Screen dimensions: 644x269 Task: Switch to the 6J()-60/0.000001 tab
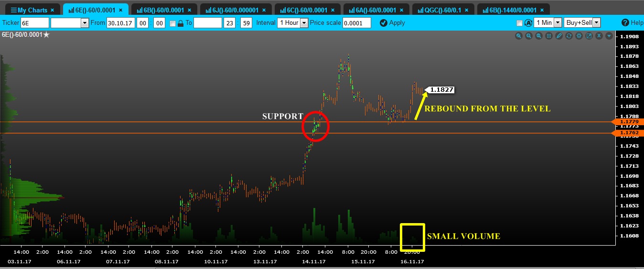[x=235, y=10]
